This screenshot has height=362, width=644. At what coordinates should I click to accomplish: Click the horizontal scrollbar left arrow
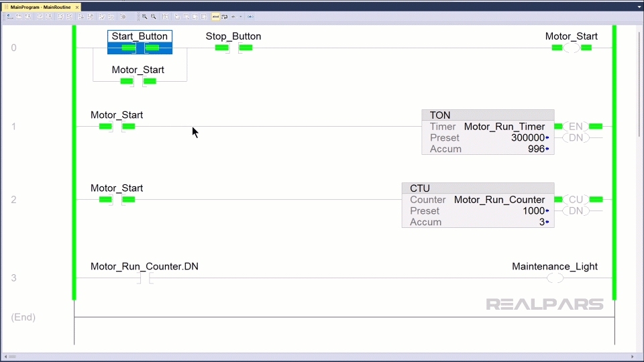5,357
